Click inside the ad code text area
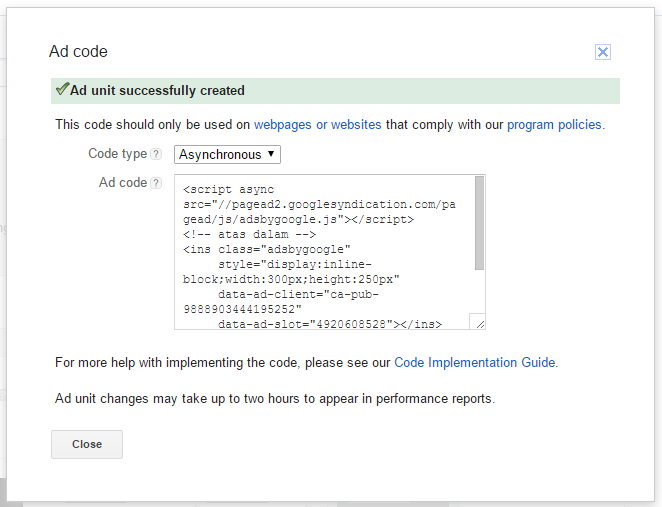Screen dimensions: 662x507 click(x=320, y=252)
